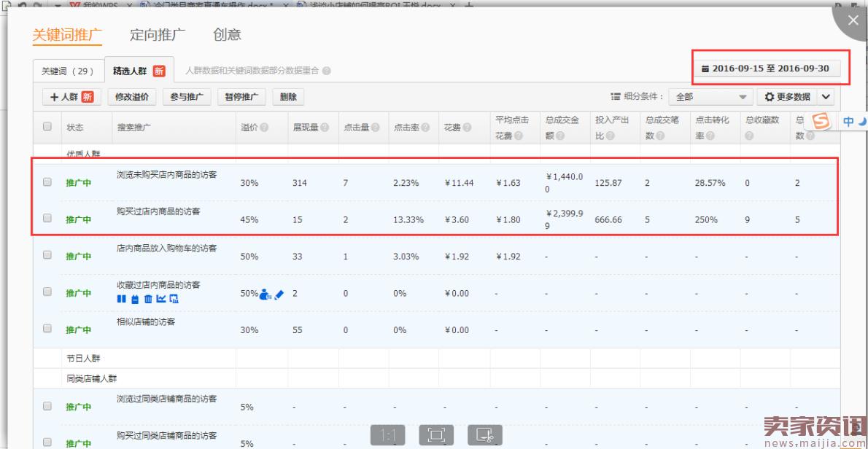Click the 修改溢价 button
Image resolution: width=868 pixels, height=449 pixels.
132,97
